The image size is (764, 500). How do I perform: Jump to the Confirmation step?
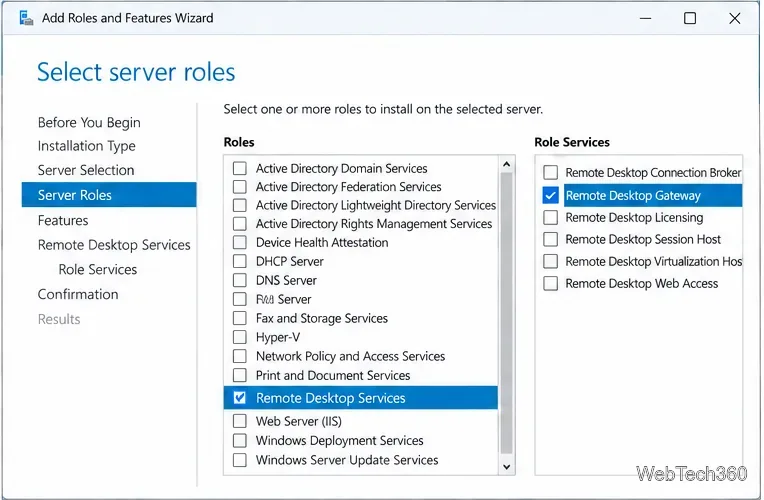pyautogui.click(x=78, y=294)
